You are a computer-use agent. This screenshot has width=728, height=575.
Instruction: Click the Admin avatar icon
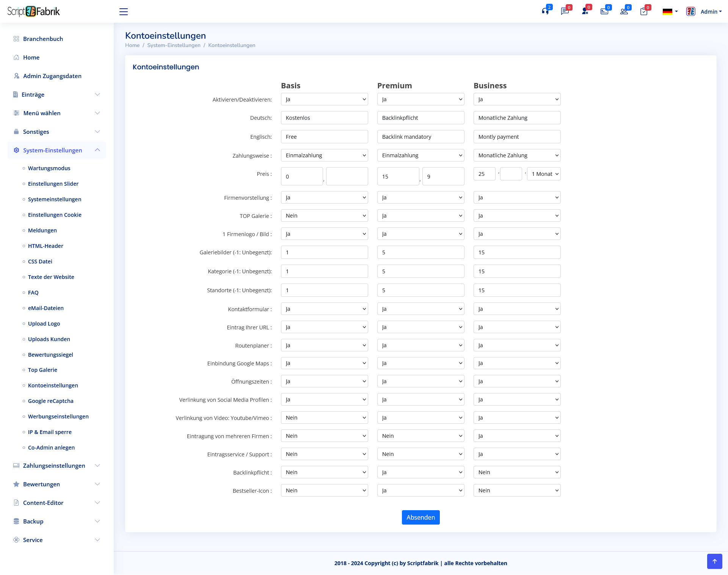click(691, 12)
